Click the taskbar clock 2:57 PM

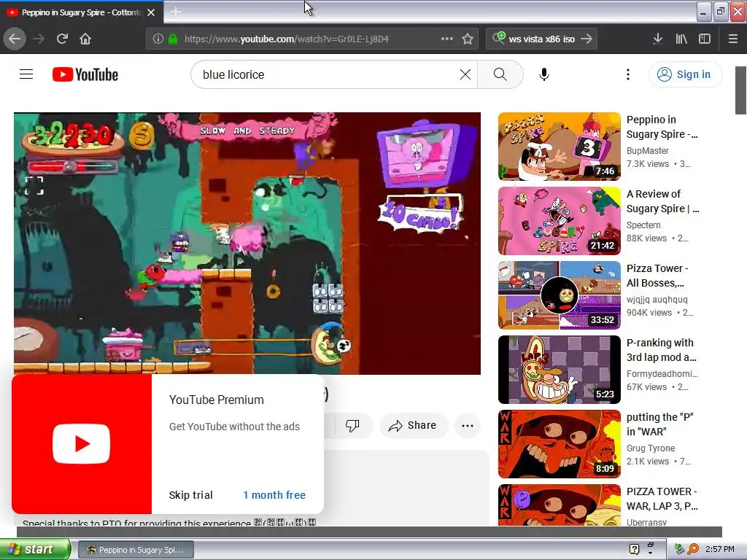pos(720,549)
